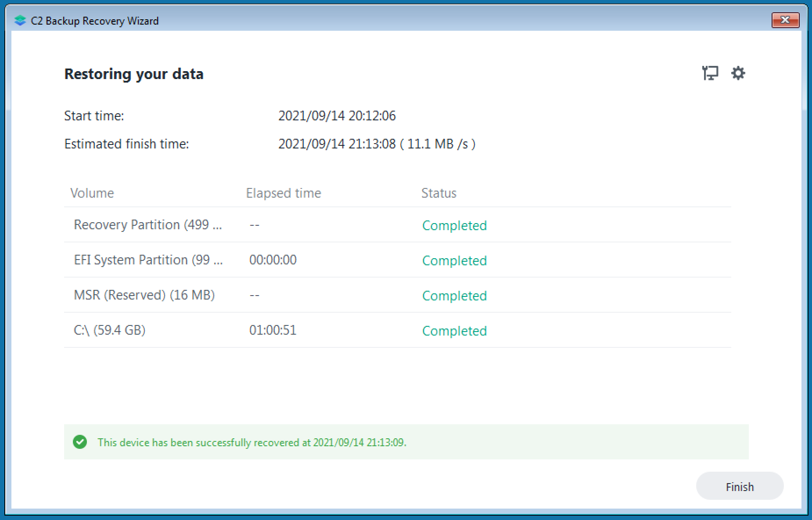This screenshot has height=520, width=812.
Task: Click the green success checkmark icon
Action: 80,442
